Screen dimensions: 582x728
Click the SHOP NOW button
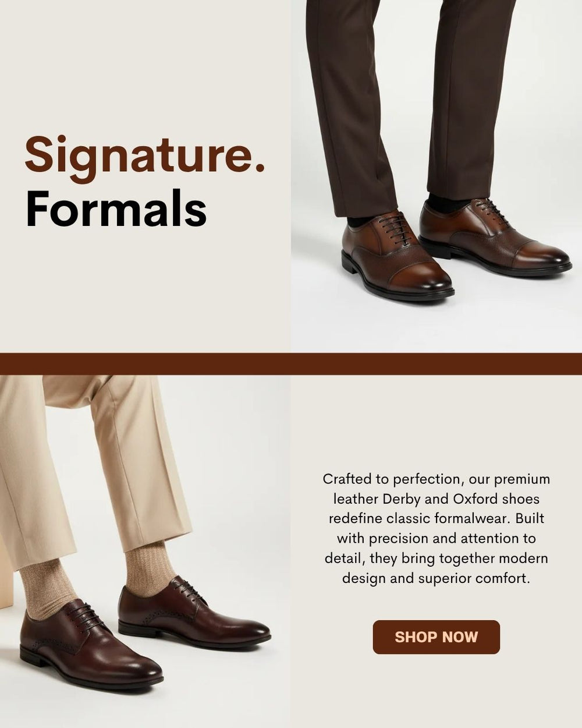pyautogui.click(x=436, y=637)
